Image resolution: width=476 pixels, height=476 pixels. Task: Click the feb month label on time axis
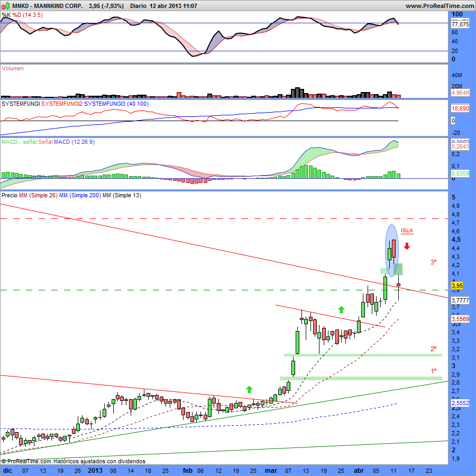coord(188,471)
